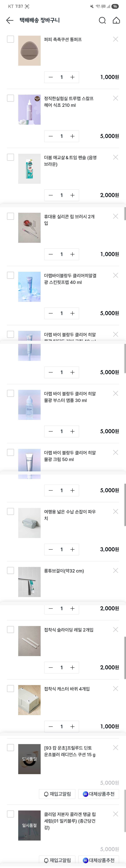Decrease quantity of 더봄 애교살 펜슬

tap(51, 195)
